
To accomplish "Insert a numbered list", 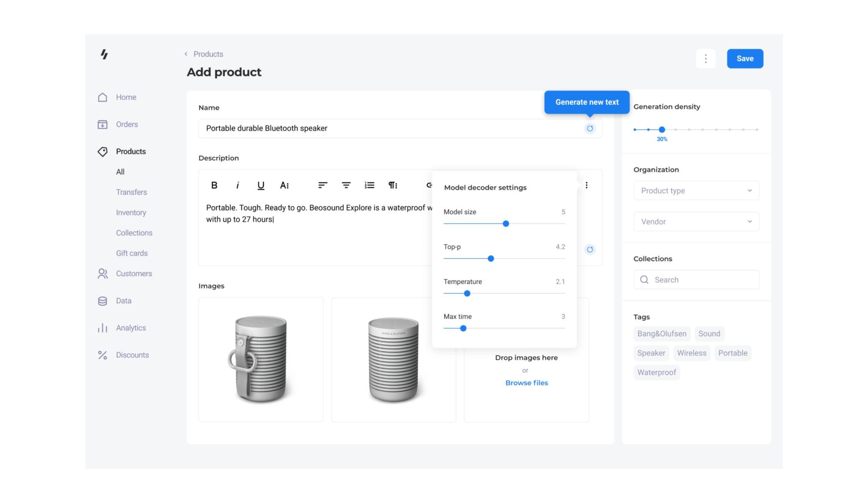I will coord(369,185).
